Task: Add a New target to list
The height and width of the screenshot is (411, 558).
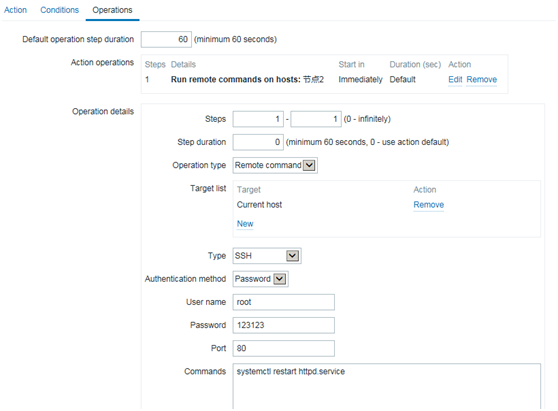Action: pyautogui.click(x=245, y=223)
